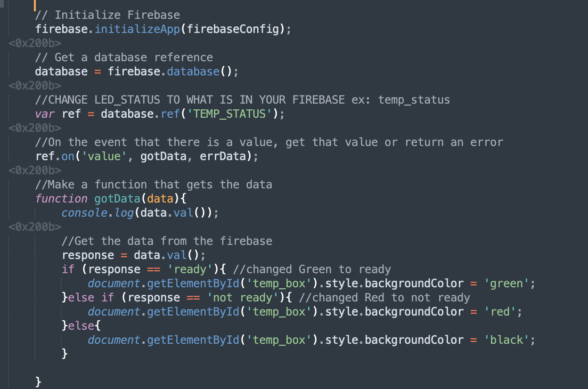Click the var keyword before ref
Viewport: 588px width, 389px height.
(45, 114)
